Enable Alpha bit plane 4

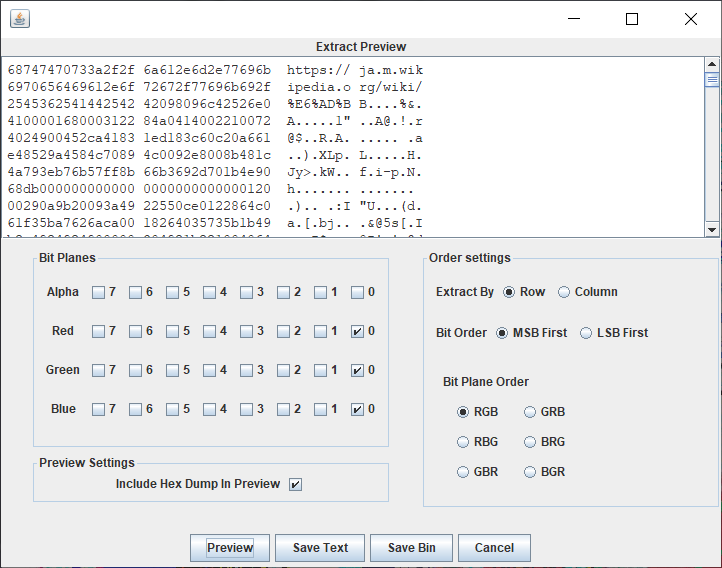click(x=210, y=292)
